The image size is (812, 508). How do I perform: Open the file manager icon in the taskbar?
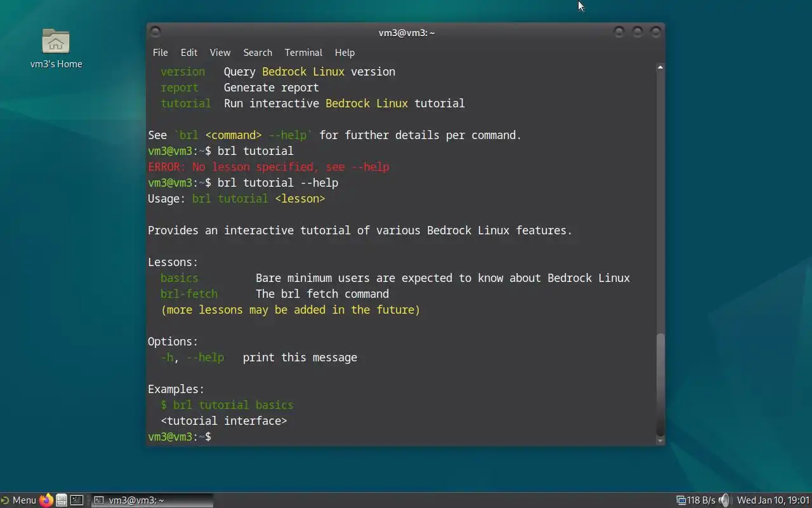[x=62, y=500]
